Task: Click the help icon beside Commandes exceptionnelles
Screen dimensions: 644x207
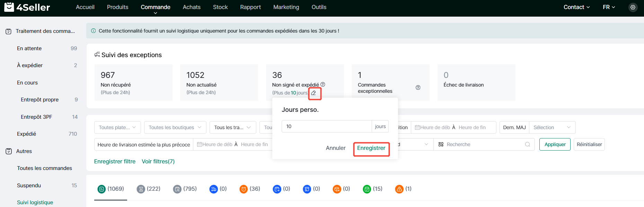Action: click(x=418, y=88)
